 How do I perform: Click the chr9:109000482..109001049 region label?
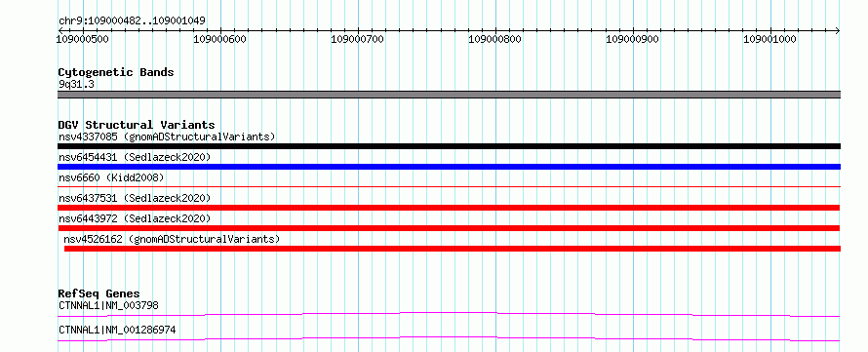[133, 21]
